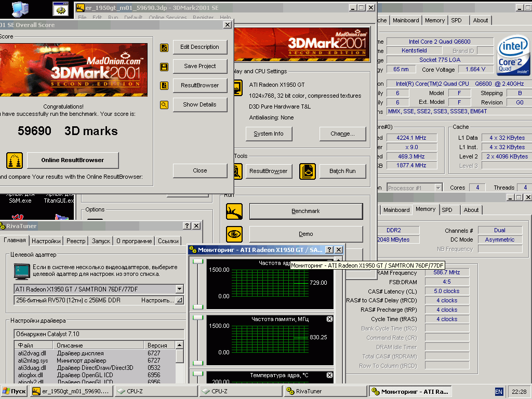Click the detected Catalyst 7.10 field
The image size is (532, 399).
coord(99,334)
